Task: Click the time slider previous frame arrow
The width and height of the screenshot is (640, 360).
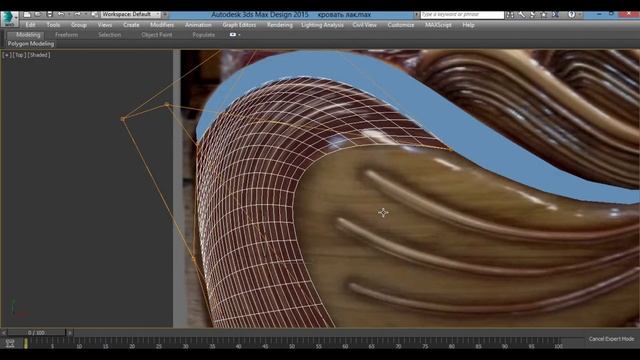Action: 4,333
